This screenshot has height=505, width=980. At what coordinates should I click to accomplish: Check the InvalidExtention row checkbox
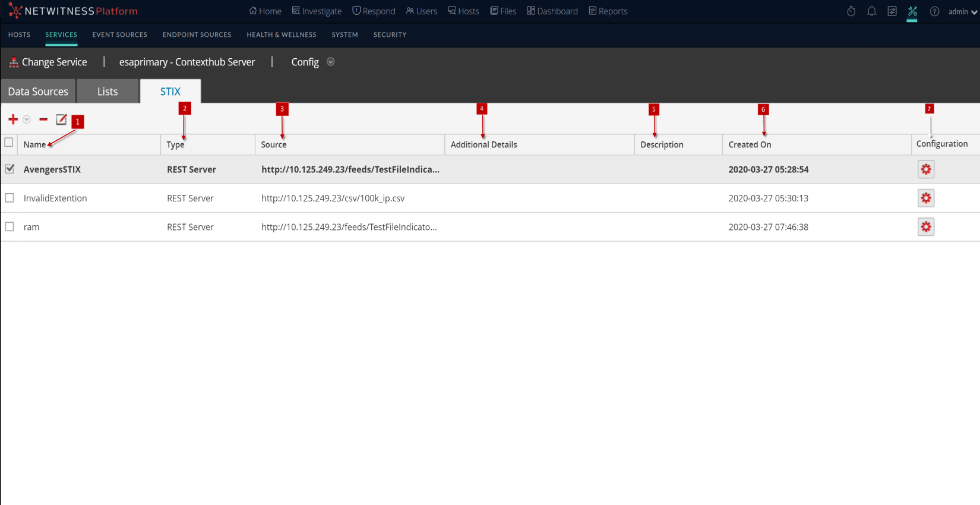(10, 198)
